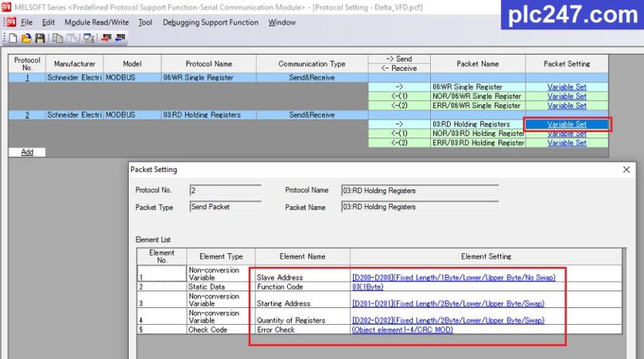
Task: Click the Function Code 03(1Byte) setting link
Action: click(x=369, y=287)
